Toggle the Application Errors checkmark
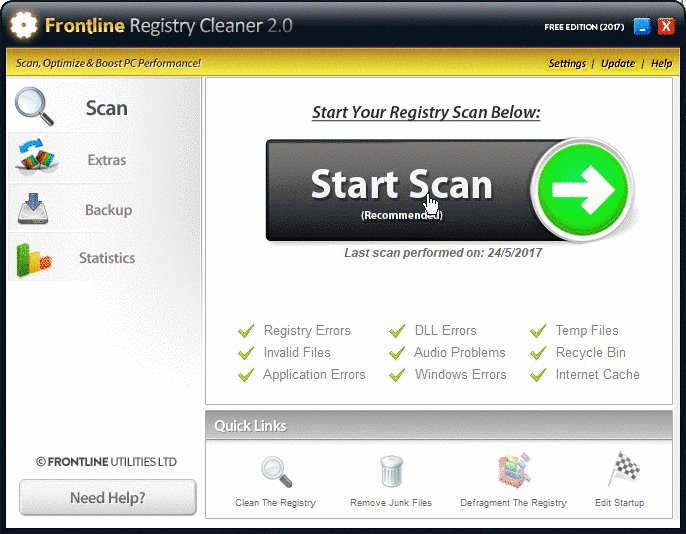Image resolution: width=686 pixels, height=534 pixels. tap(246, 375)
